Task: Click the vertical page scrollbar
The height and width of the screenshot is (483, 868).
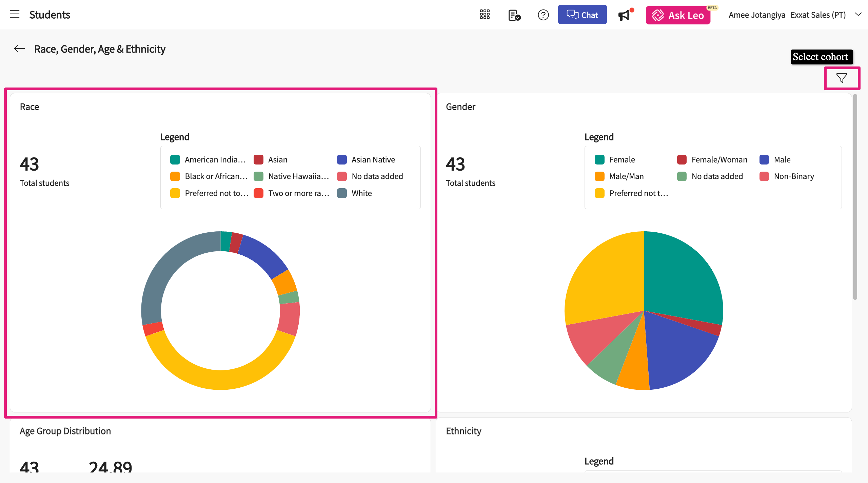Action: pos(855,197)
